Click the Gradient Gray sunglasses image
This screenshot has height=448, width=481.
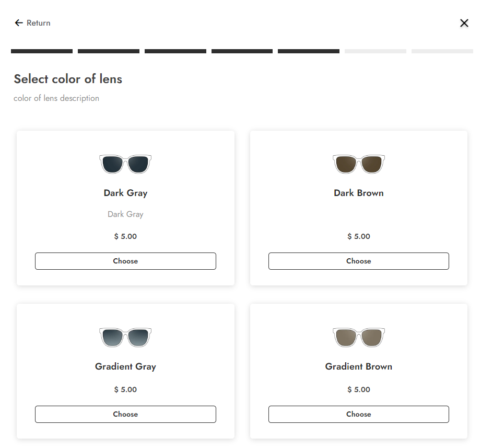[125, 338]
